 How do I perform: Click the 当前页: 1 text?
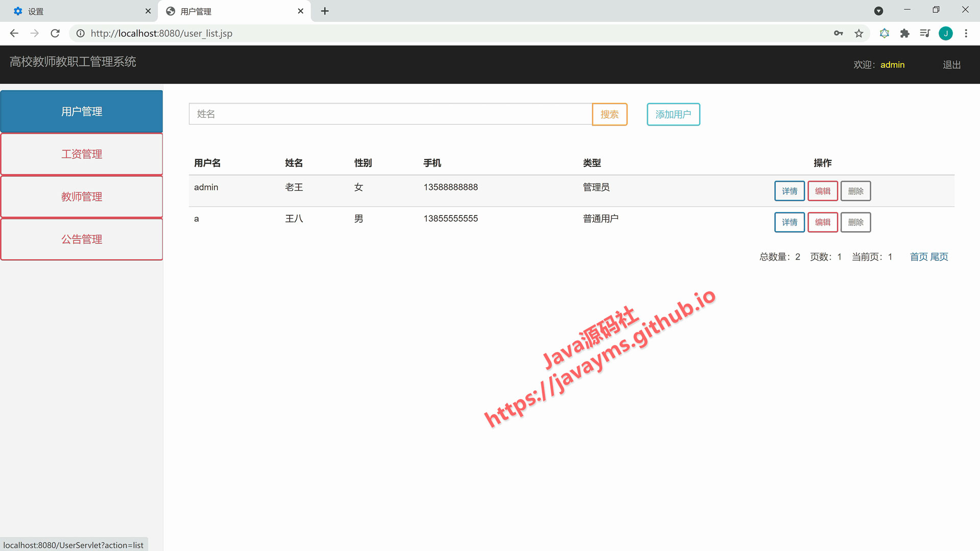click(x=872, y=257)
